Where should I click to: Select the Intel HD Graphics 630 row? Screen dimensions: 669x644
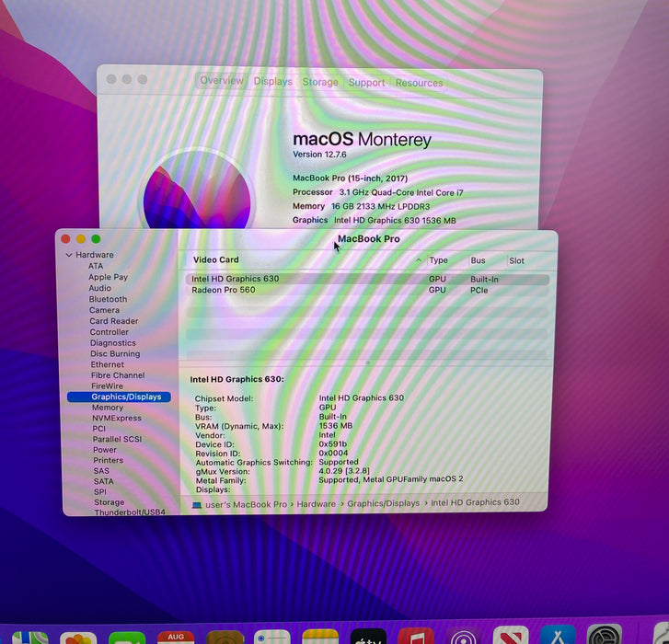(x=367, y=280)
